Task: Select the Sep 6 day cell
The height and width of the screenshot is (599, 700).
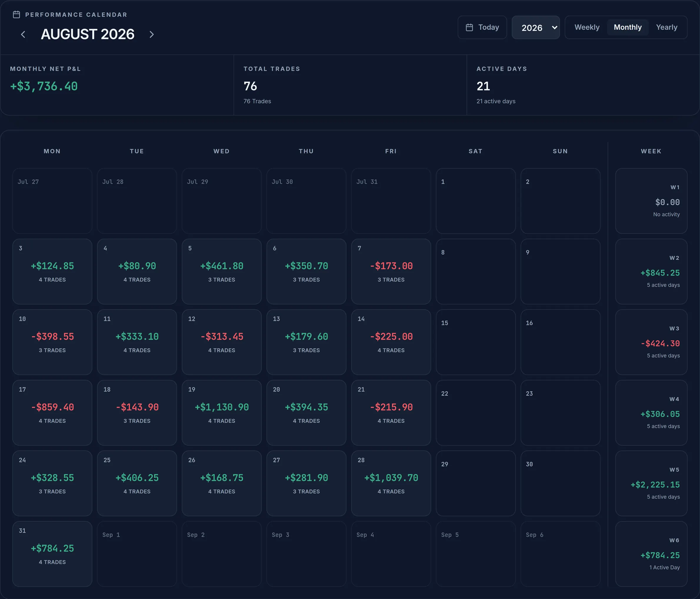Action: (561, 554)
